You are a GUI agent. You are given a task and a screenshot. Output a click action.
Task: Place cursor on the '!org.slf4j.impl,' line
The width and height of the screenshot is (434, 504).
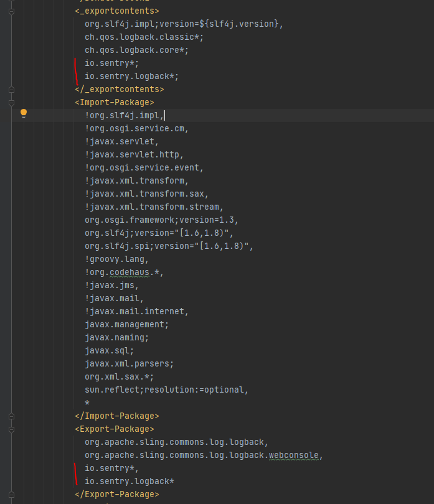(125, 115)
